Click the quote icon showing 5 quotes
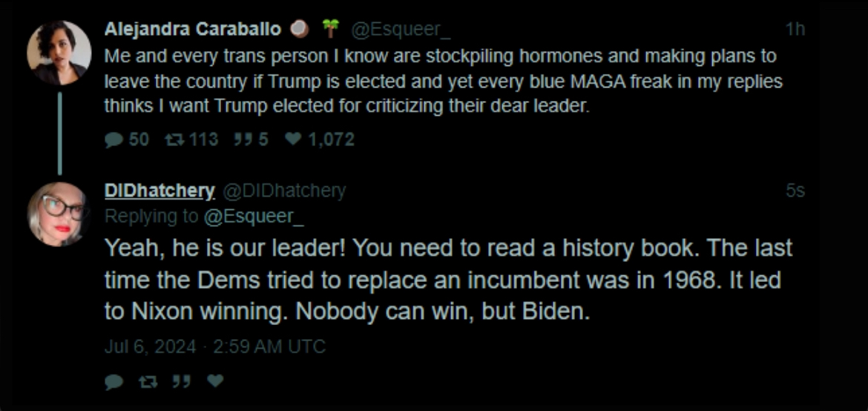 click(x=243, y=139)
